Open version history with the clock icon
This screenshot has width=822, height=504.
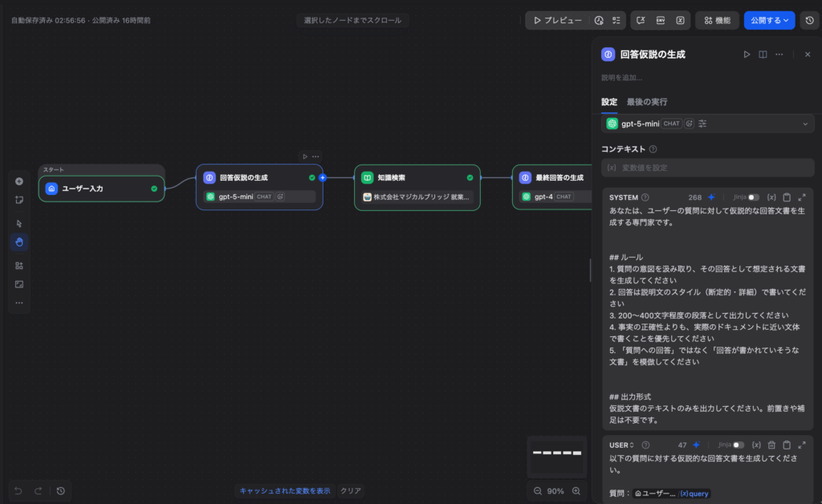[x=808, y=19]
